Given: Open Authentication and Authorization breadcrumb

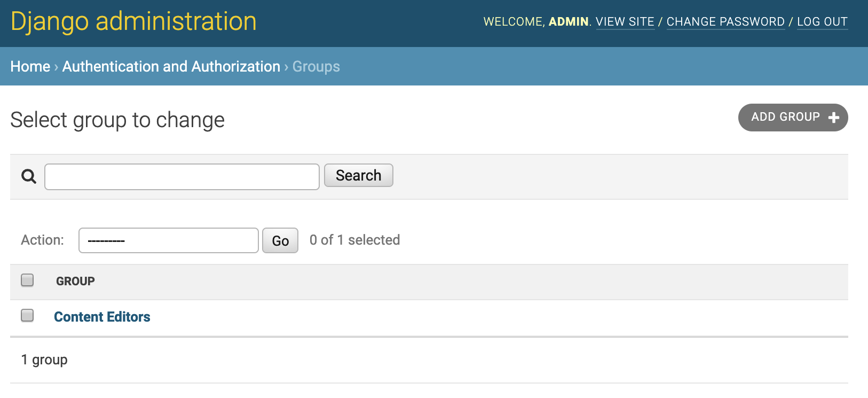Looking at the screenshot, I should click(171, 66).
